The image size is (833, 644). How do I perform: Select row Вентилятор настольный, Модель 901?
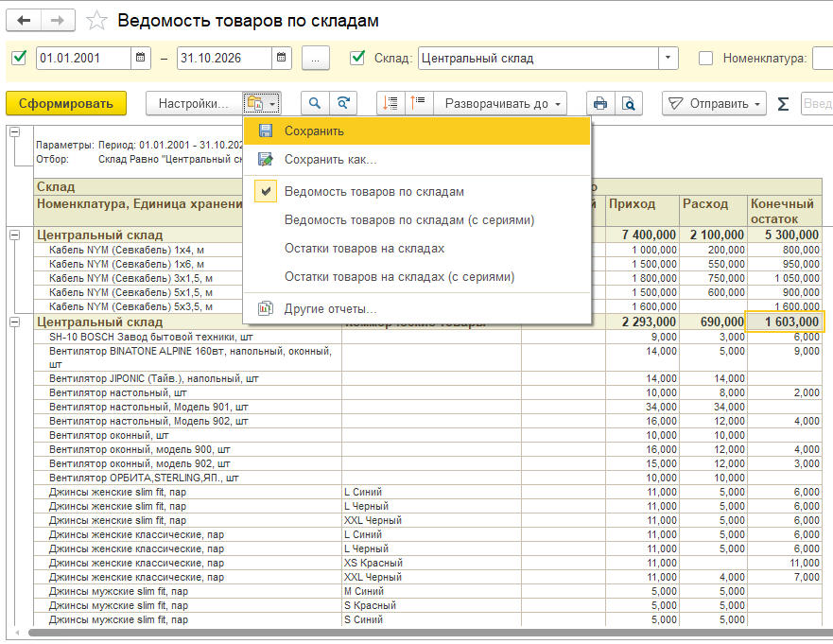187,407
